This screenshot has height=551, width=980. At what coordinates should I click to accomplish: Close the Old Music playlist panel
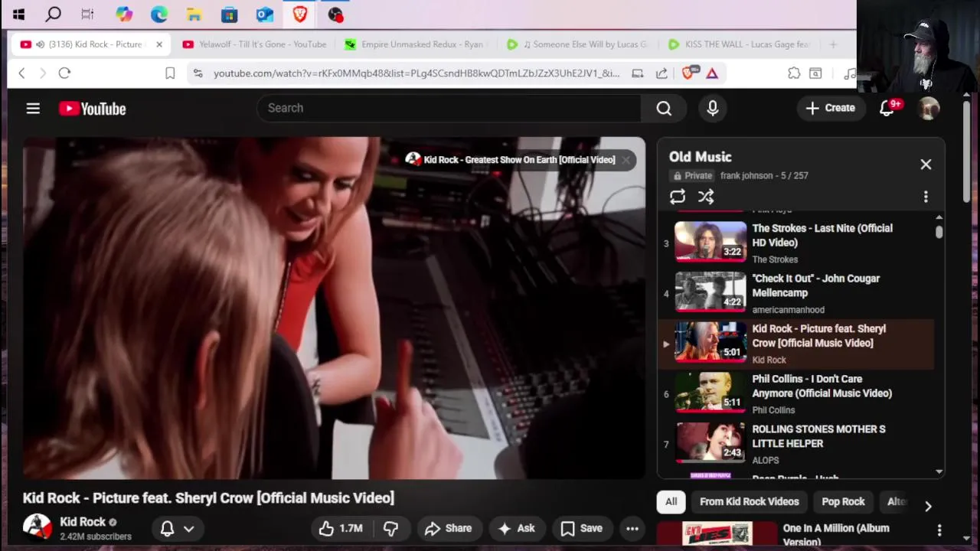(926, 165)
